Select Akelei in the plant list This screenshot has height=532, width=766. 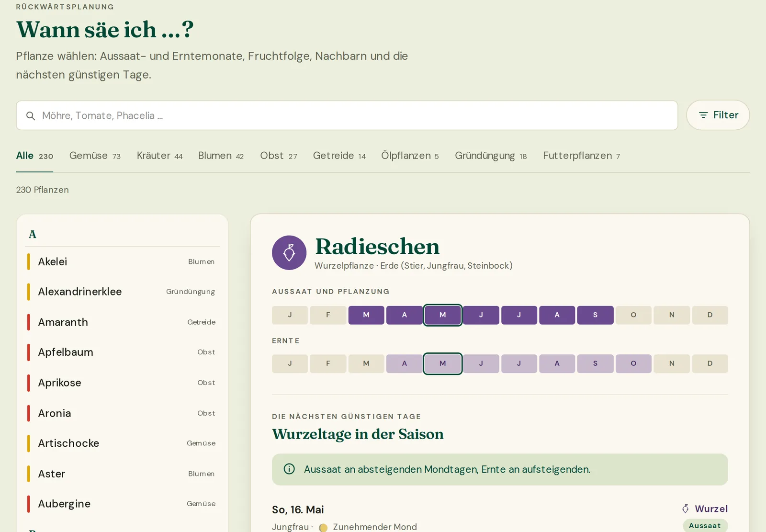122,261
